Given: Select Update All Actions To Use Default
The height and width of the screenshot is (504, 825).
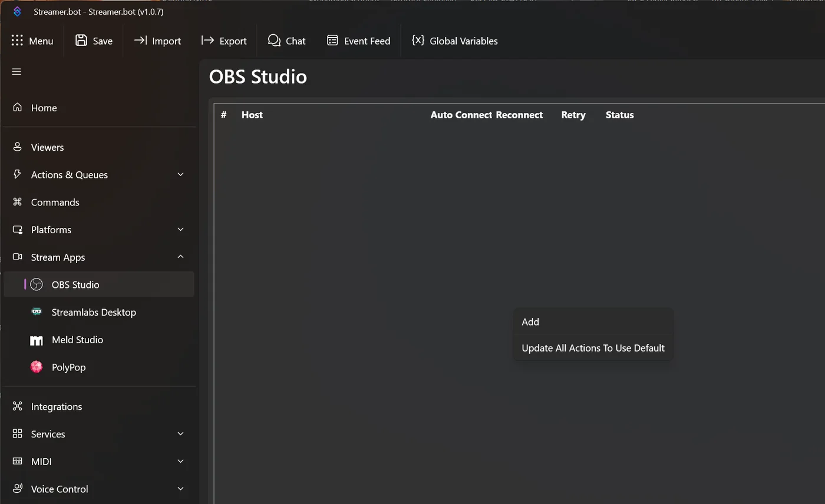Looking at the screenshot, I should 593,348.
